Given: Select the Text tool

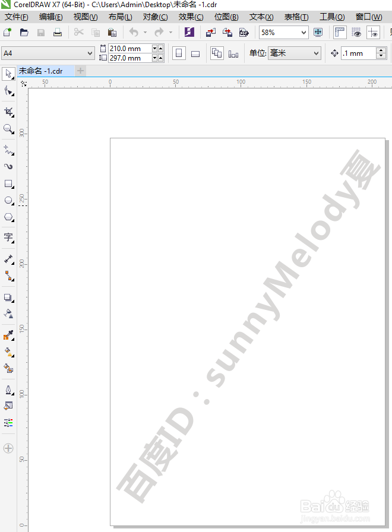Looking at the screenshot, I should pos(8,237).
